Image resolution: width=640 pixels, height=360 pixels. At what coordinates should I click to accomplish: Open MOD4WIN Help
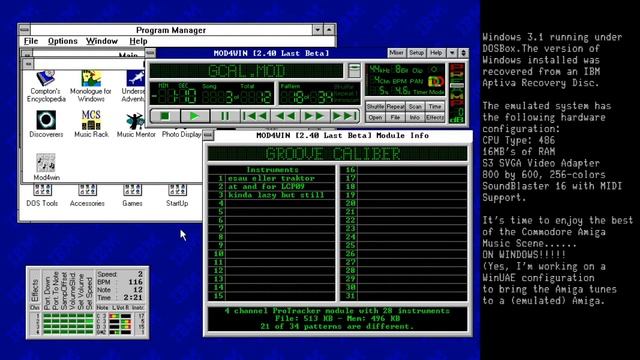point(436,53)
